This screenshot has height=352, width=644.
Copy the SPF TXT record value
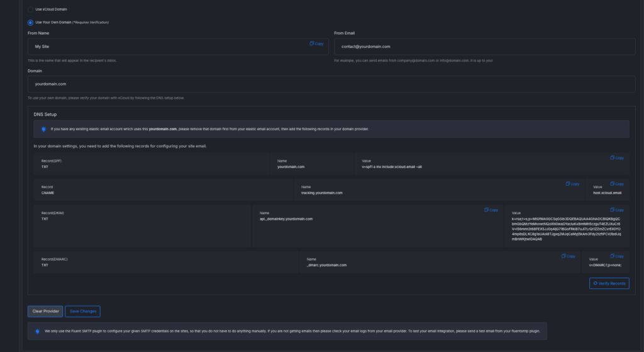coord(616,158)
